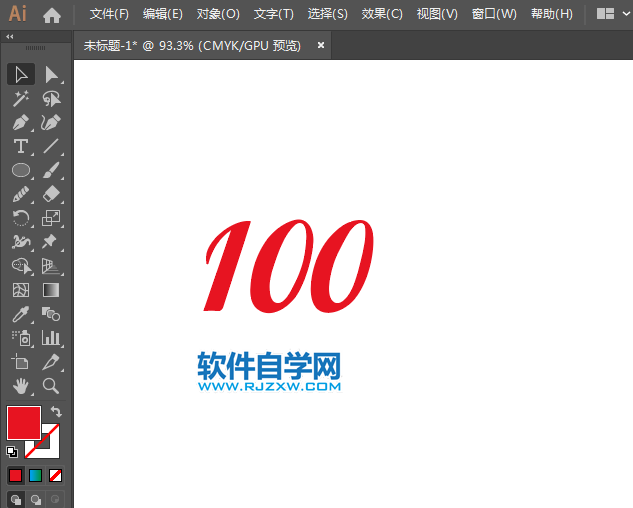Open the 编辑(E) menu
Image resolution: width=633 pixels, height=508 pixels.
[163, 14]
